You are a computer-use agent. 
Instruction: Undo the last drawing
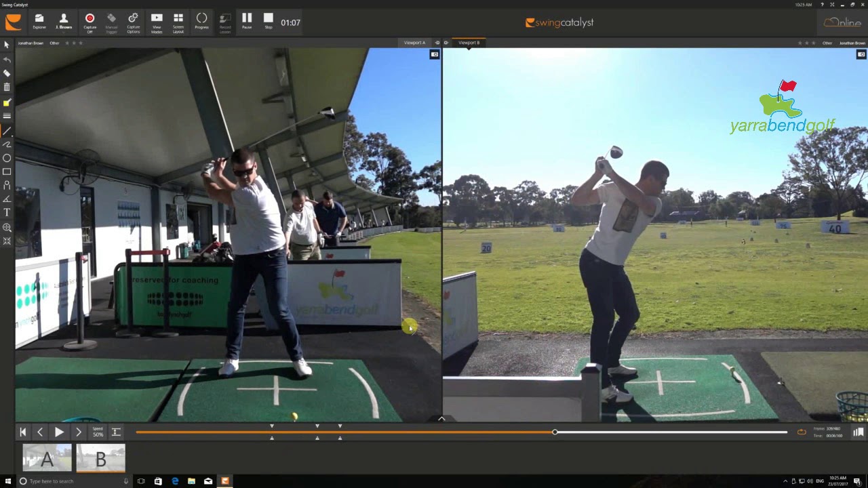coord(7,60)
